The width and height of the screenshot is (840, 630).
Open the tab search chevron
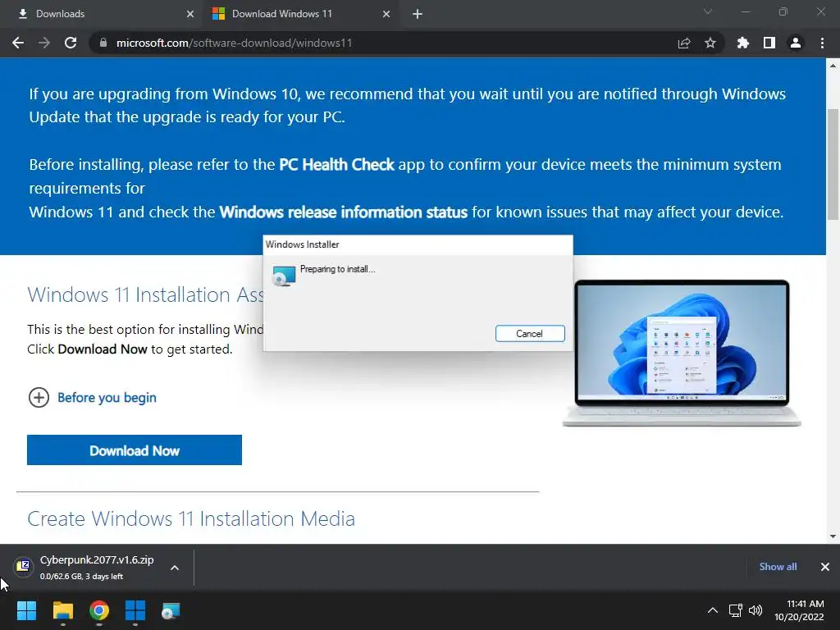tap(708, 11)
